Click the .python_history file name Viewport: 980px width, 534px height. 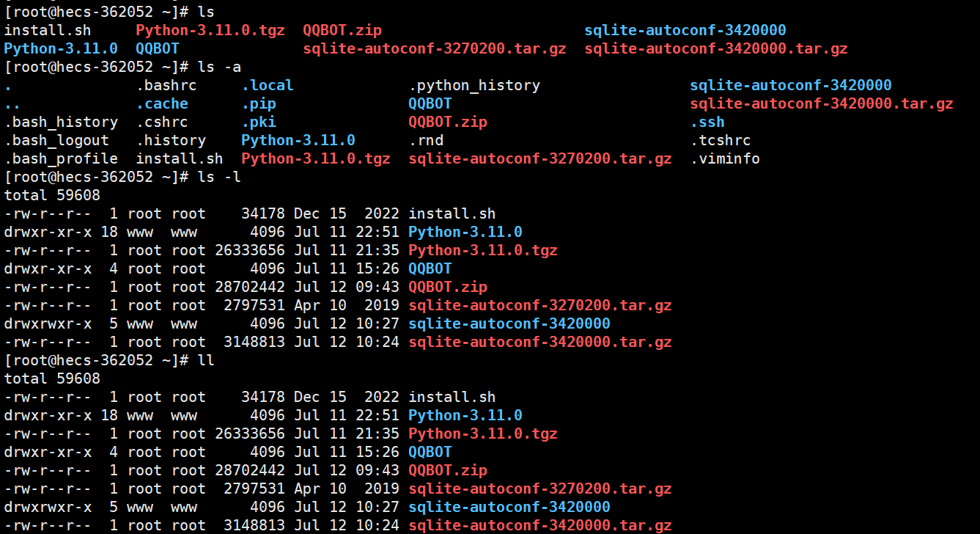tap(474, 85)
